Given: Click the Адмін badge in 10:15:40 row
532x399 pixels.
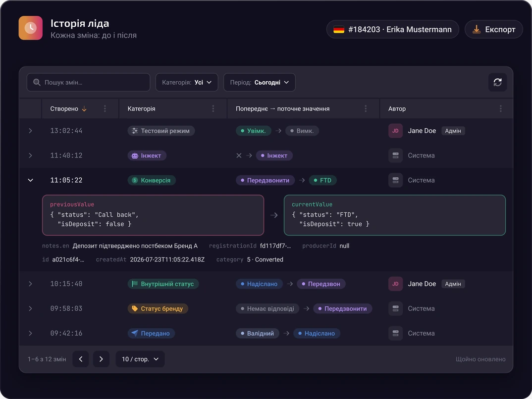Looking at the screenshot, I should 453,284.
